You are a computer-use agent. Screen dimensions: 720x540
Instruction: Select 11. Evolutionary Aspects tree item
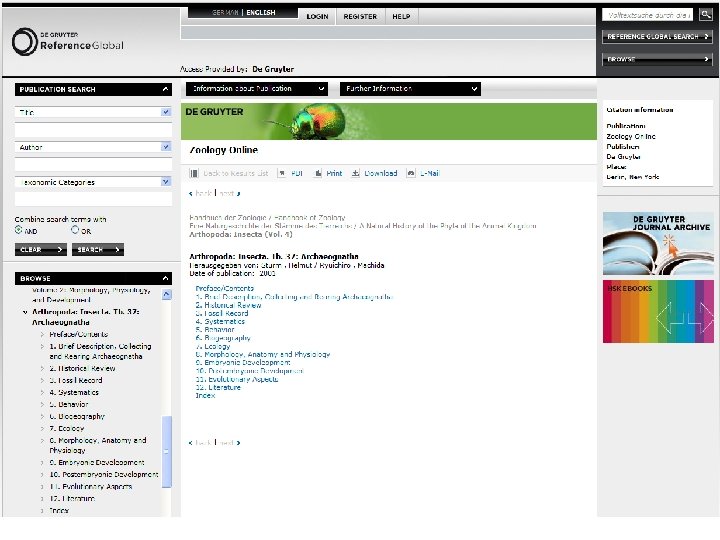91,486
